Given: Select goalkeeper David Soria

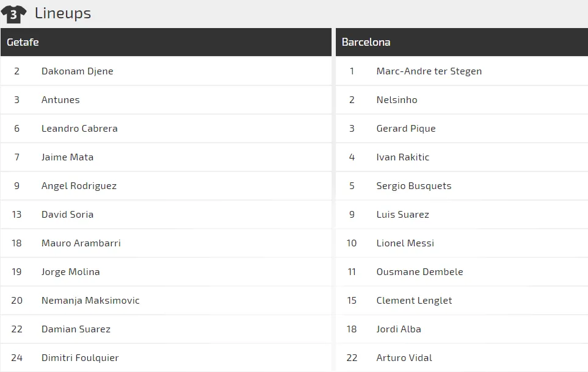Looking at the screenshot, I should (x=67, y=215).
